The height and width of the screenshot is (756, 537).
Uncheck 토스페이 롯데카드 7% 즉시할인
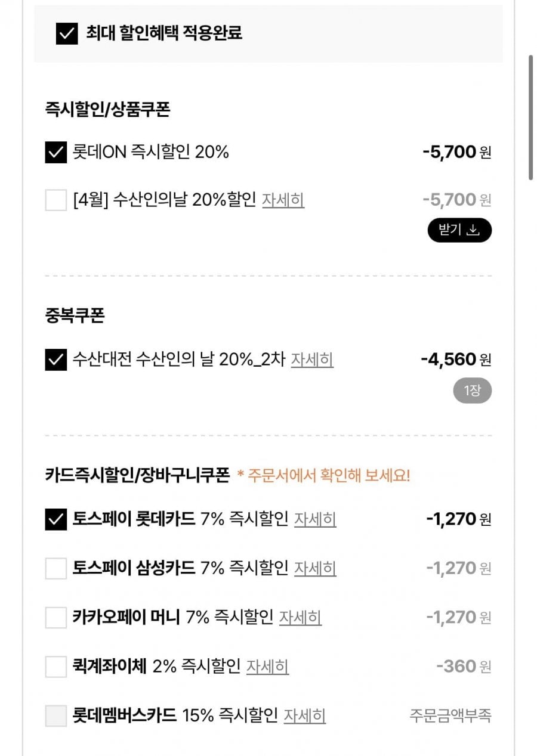point(56,519)
